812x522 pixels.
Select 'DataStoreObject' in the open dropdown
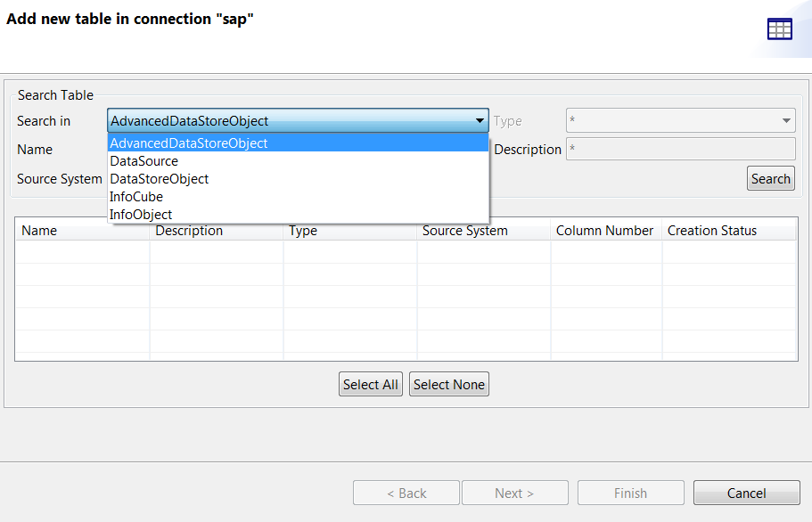pyautogui.click(x=159, y=178)
